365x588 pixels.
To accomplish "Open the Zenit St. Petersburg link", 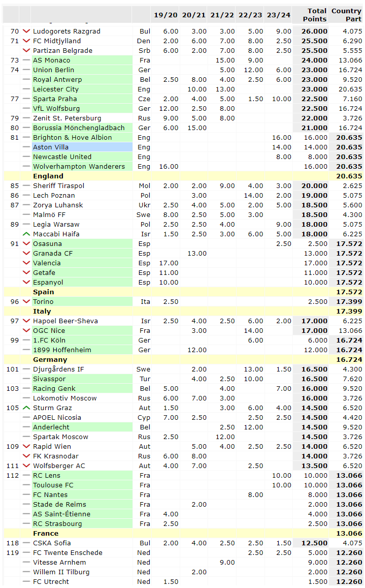I will coord(67,118).
